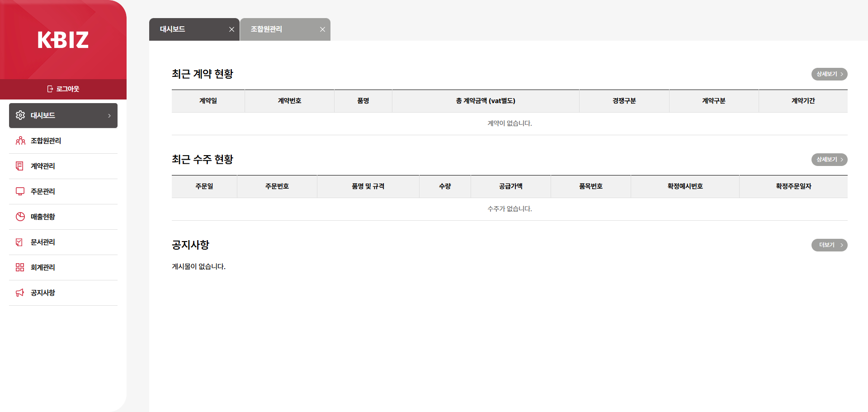Click the 문서관리 checklist icon
The height and width of the screenshot is (412, 868).
pyautogui.click(x=19, y=242)
